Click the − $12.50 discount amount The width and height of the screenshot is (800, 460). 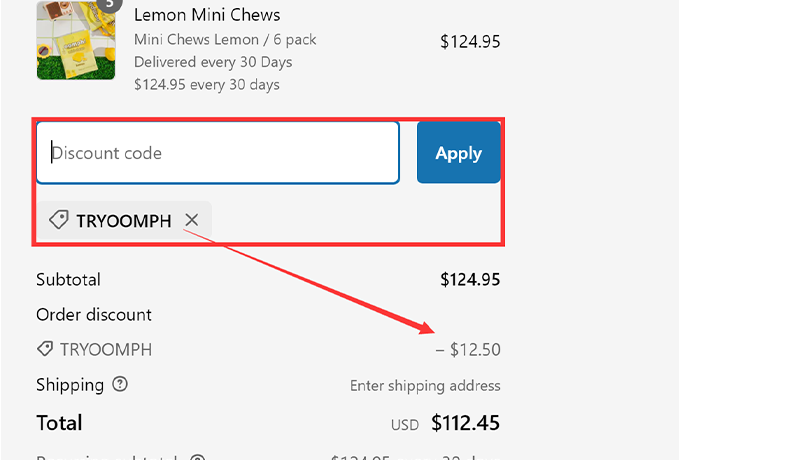click(468, 350)
